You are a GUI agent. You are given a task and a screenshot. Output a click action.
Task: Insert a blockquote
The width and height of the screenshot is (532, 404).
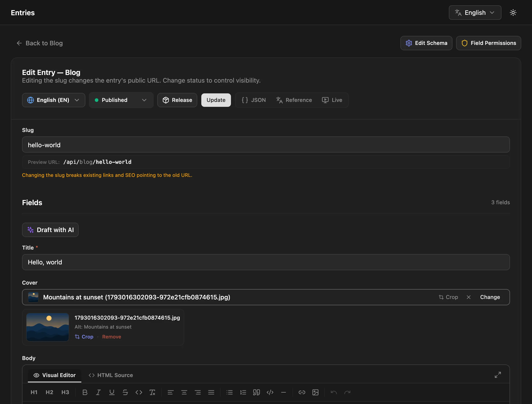click(x=256, y=392)
